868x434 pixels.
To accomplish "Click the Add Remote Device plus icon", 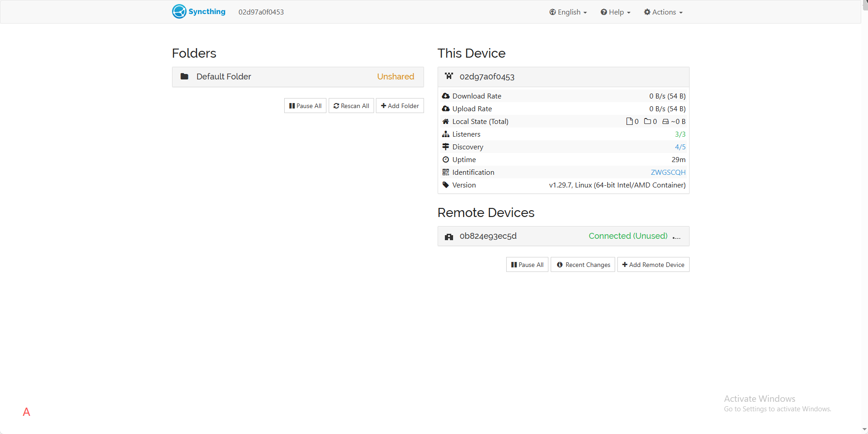I will pyautogui.click(x=625, y=265).
